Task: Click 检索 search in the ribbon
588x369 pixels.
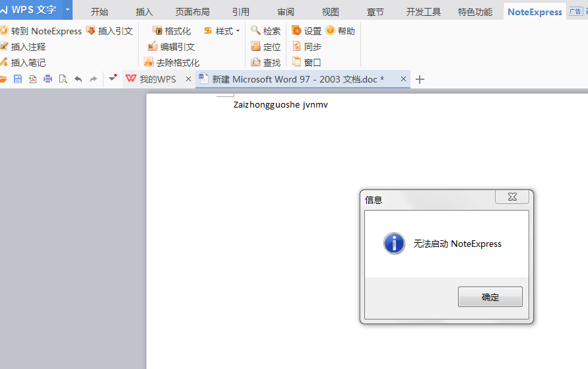Action: coord(265,31)
